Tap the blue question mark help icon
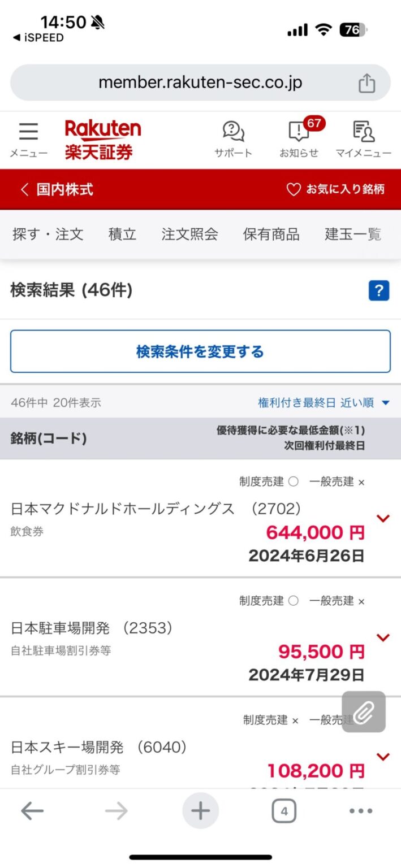 [x=378, y=290]
